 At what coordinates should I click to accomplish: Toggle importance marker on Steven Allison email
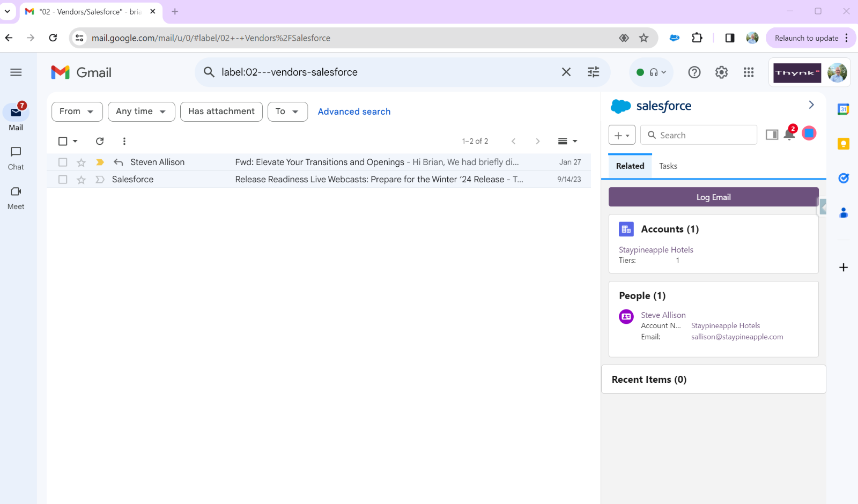click(100, 162)
